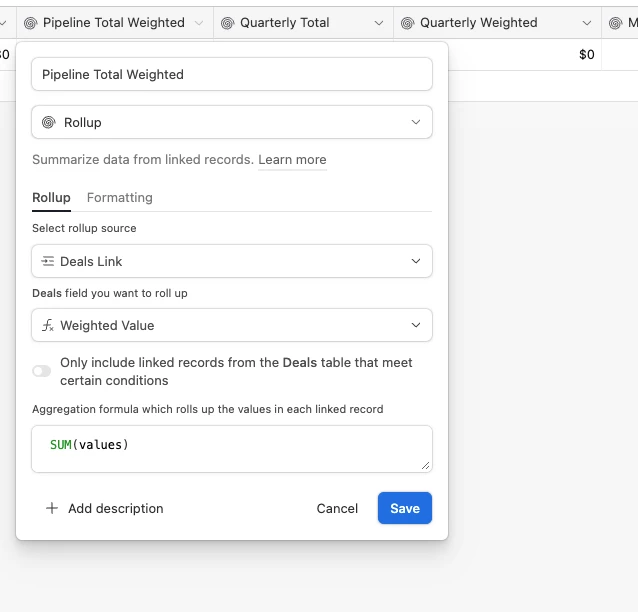Viewport: 638px width, 612px height.
Task: Click the Quarterly Total column rollup icon
Action: (x=227, y=23)
